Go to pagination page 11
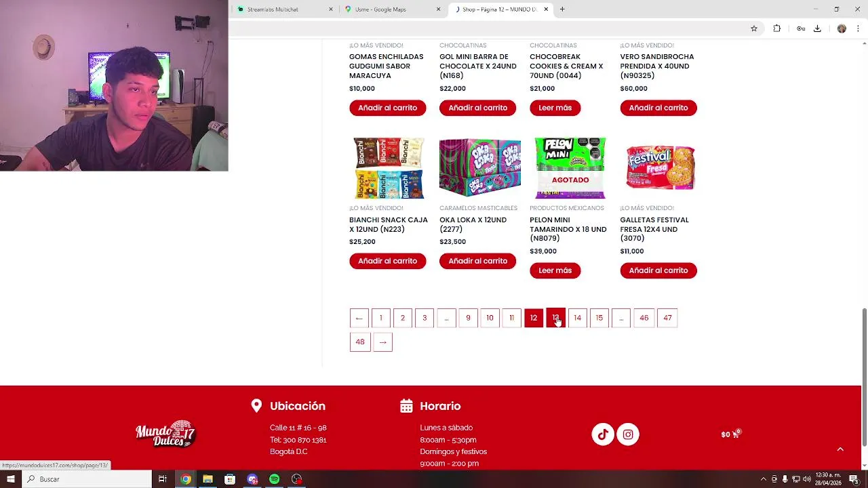Screen dimensions: 868x488 click(511, 318)
